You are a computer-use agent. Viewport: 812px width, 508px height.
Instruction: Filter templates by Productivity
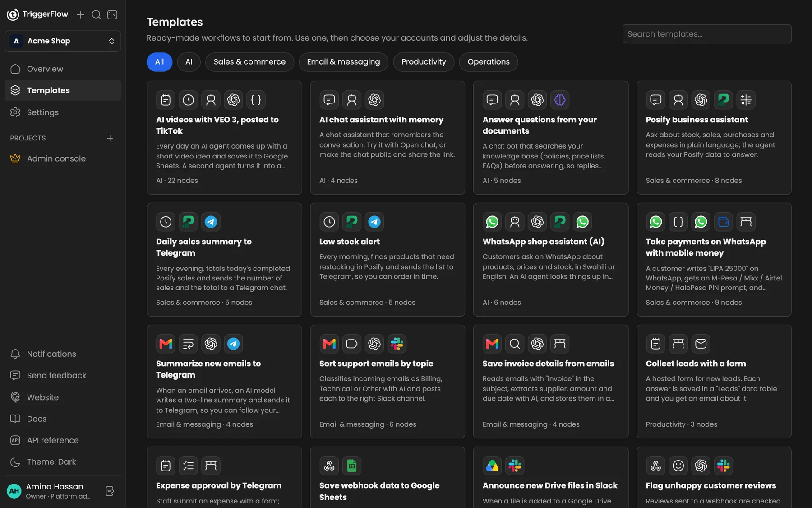[424, 62]
